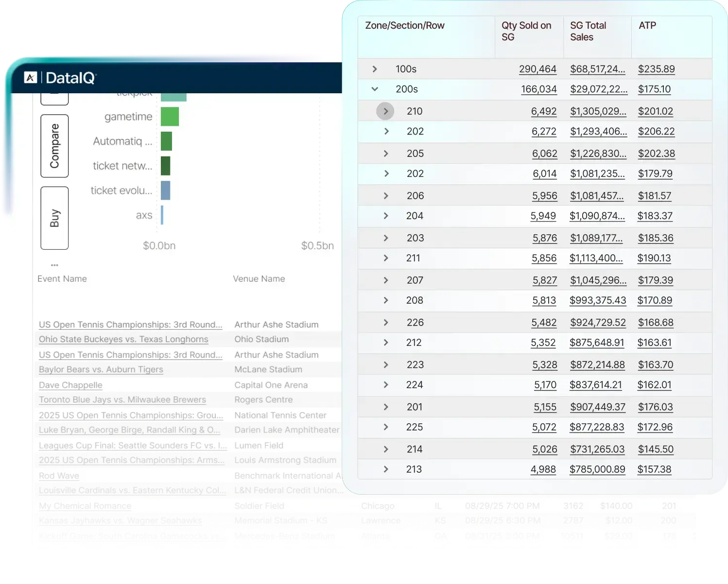Open the Dave Chappelle event link

tap(70, 385)
